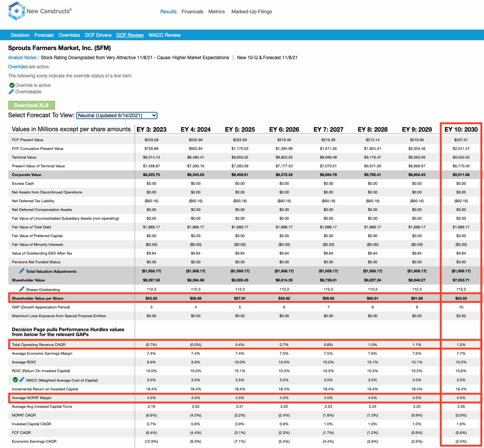Open the Select Forecast To View dropdown
The height and width of the screenshot is (448, 484).
117,115
